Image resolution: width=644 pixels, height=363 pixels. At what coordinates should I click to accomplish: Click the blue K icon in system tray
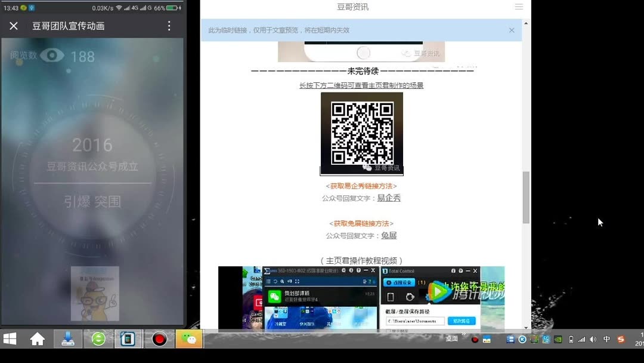click(x=523, y=339)
